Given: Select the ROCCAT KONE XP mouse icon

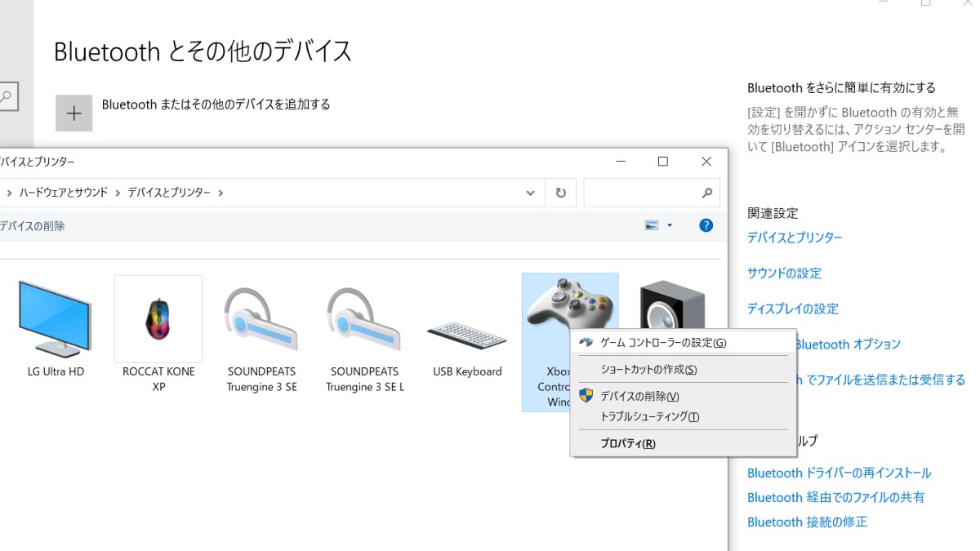Looking at the screenshot, I should pos(158,318).
